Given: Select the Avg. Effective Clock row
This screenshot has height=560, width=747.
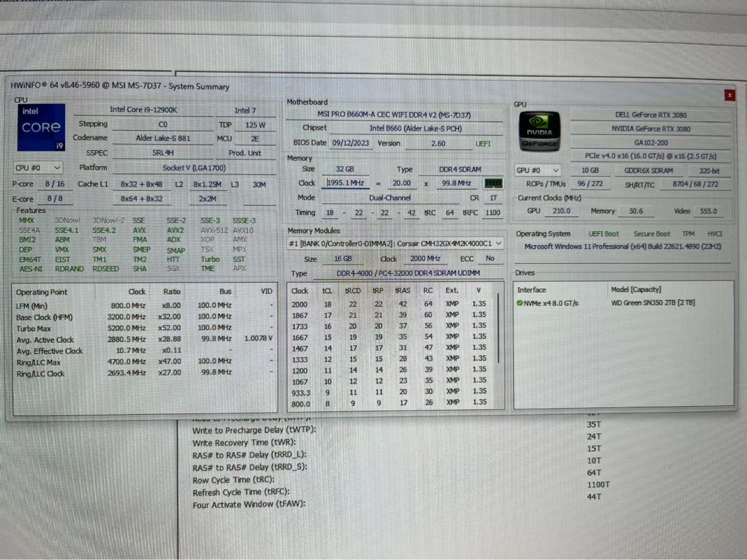Looking at the screenshot, I should pyautogui.click(x=144, y=351).
